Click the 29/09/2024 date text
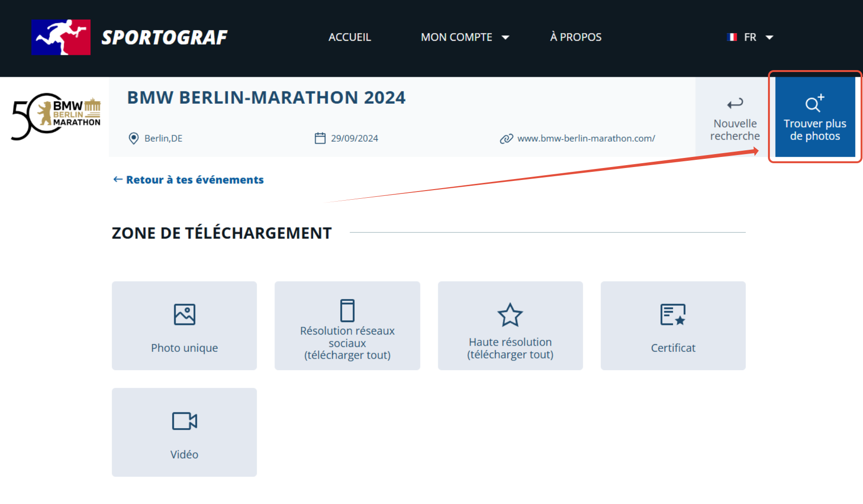The width and height of the screenshot is (863, 504). [355, 138]
